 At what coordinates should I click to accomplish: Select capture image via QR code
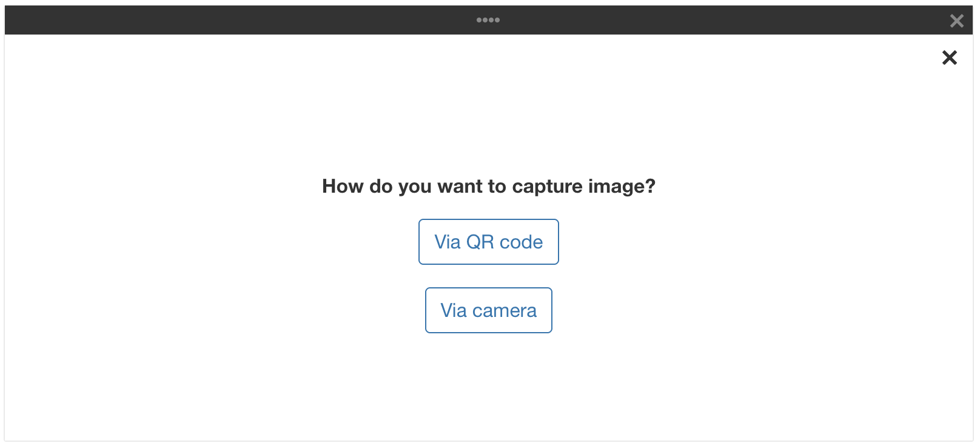489,242
